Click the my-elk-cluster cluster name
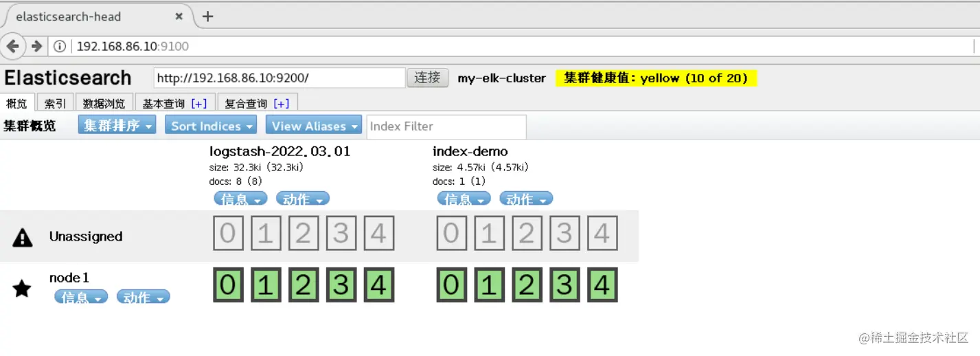Image resolution: width=980 pixels, height=356 pixels. 502,78
